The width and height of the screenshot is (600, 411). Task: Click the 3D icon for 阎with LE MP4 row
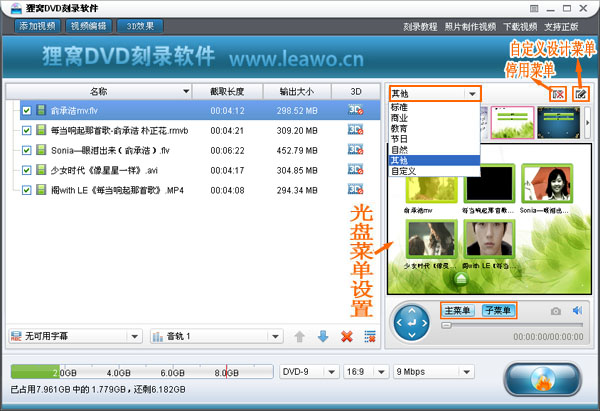point(355,190)
